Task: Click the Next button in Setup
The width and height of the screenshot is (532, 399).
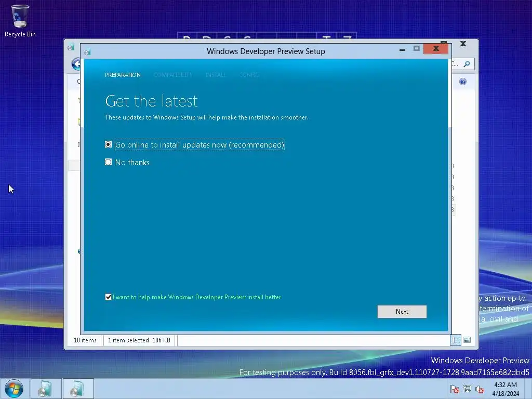Action: coord(402,312)
